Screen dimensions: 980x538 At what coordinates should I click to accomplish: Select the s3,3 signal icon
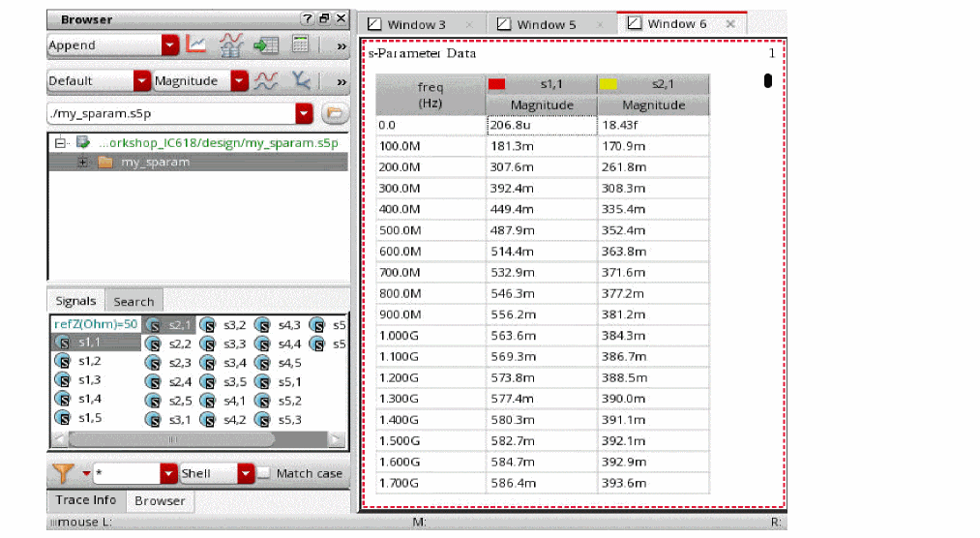pyautogui.click(x=207, y=344)
